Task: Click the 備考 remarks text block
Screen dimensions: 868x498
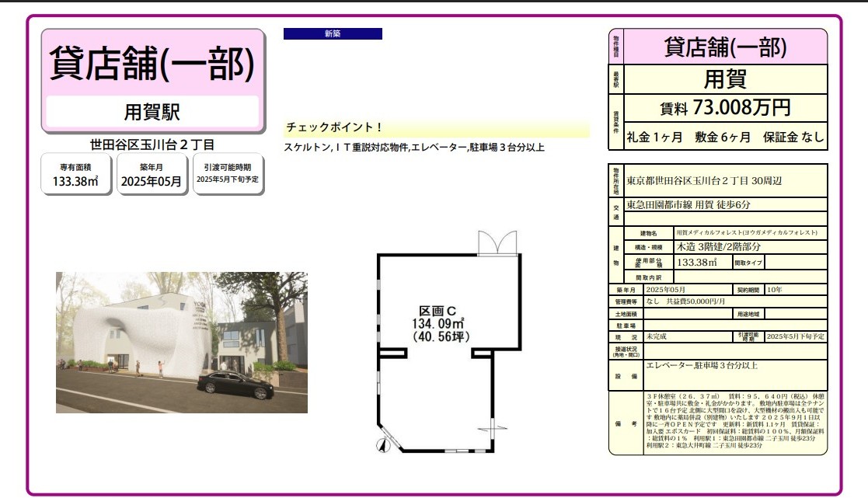Action: pos(734,423)
